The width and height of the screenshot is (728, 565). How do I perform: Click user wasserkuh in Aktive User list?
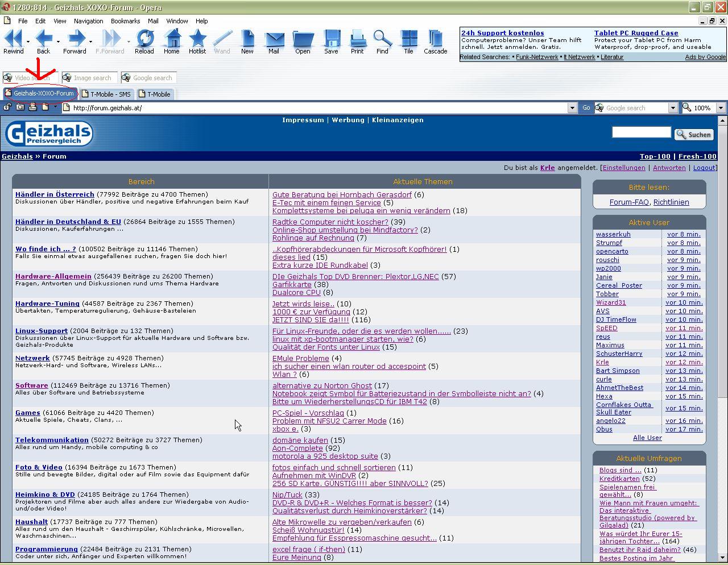[613, 234]
